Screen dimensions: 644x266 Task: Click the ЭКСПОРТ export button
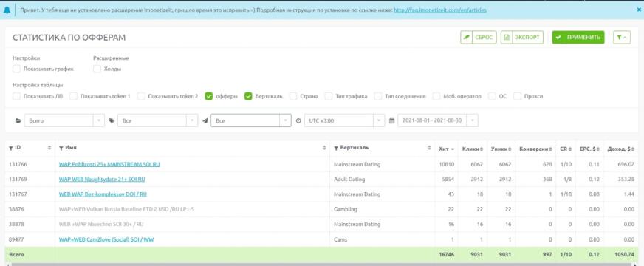(521, 37)
